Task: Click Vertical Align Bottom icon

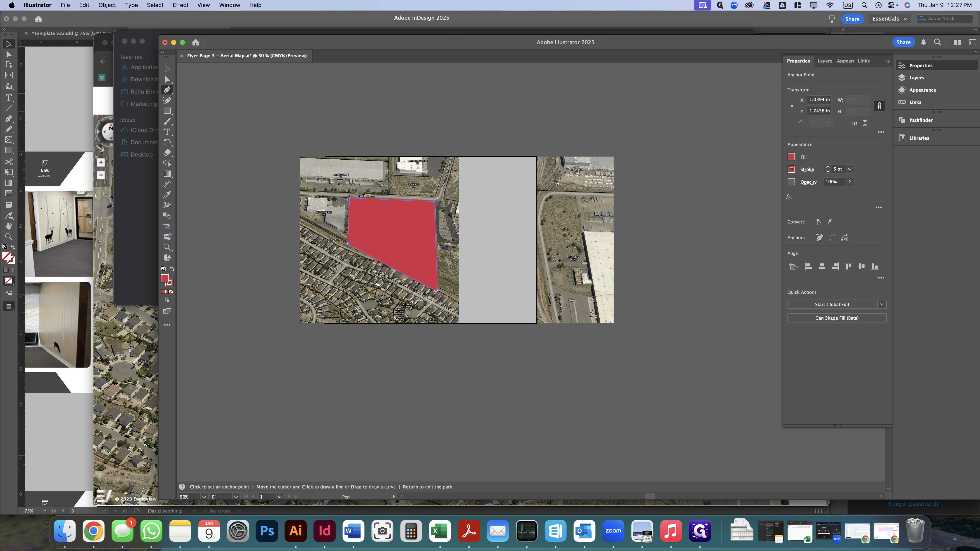Action: (875, 267)
